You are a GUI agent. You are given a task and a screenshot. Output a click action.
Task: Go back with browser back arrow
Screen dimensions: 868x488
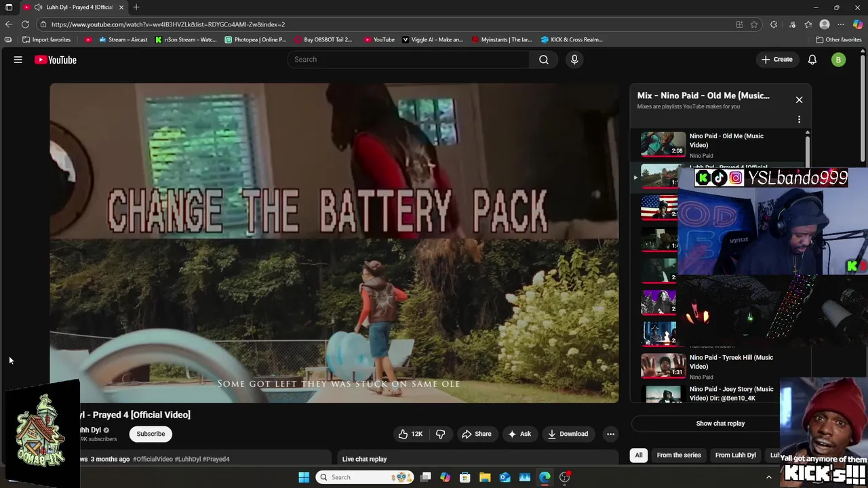8,24
